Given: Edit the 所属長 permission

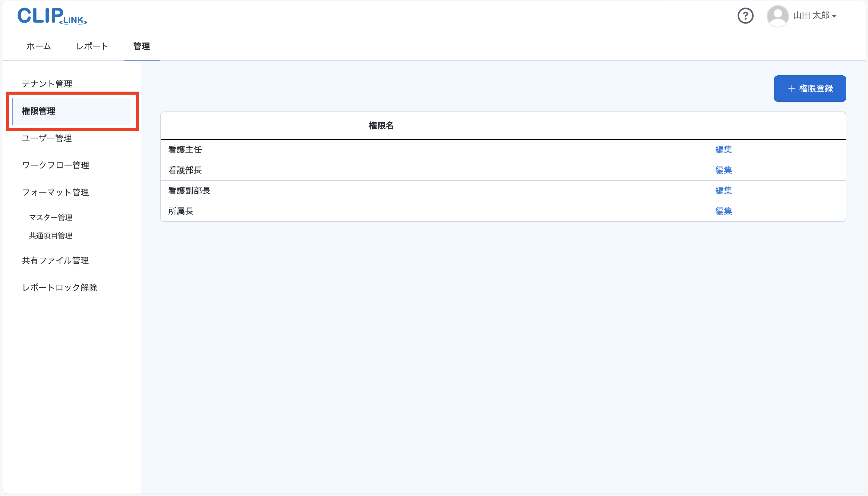Looking at the screenshot, I should pyautogui.click(x=724, y=211).
